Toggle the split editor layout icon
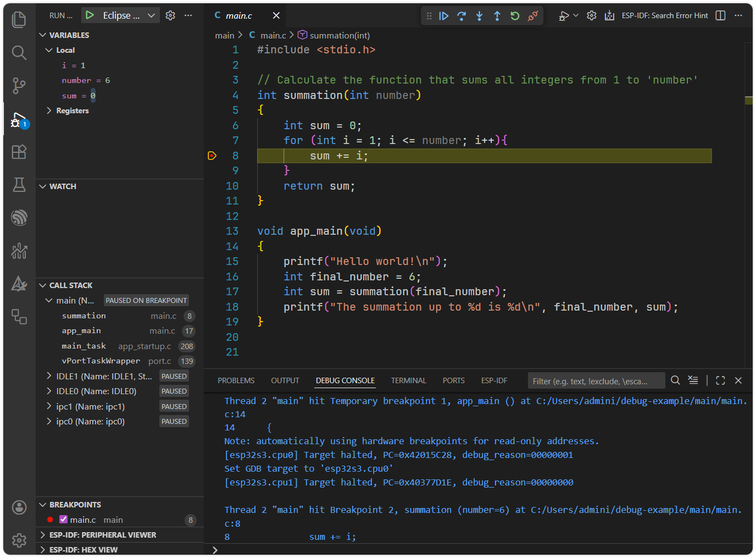 pyautogui.click(x=720, y=15)
